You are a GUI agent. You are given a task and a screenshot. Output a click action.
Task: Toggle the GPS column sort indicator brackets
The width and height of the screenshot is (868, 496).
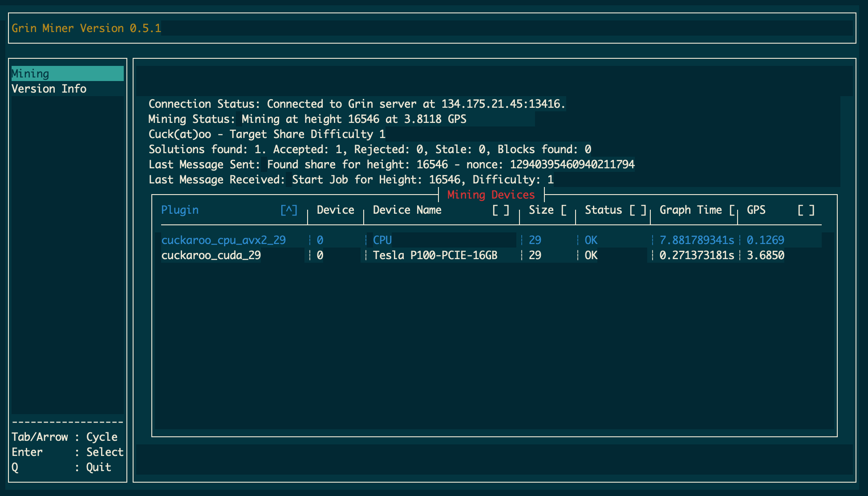806,210
